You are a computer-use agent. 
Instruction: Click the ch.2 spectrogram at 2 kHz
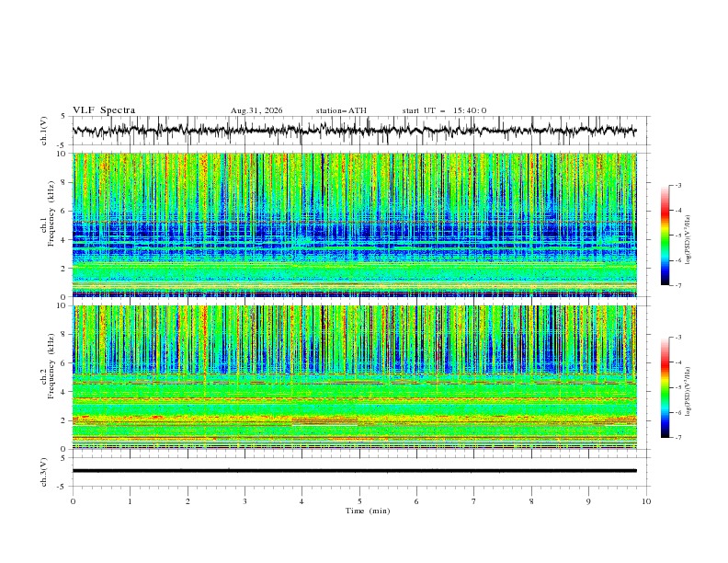point(354,420)
